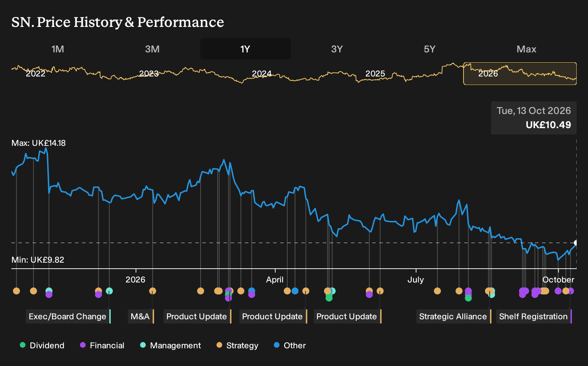Show the Max price history range
The width and height of the screenshot is (588, 366).
pyautogui.click(x=526, y=49)
